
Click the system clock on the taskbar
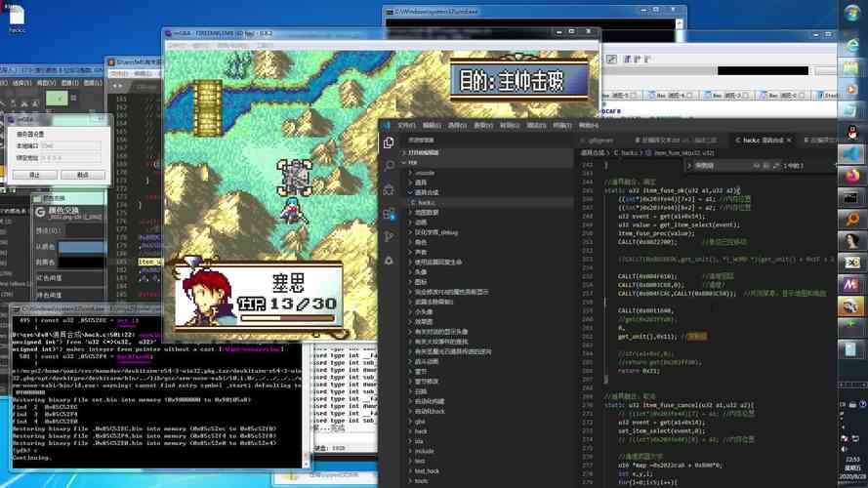tap(852, 468)
